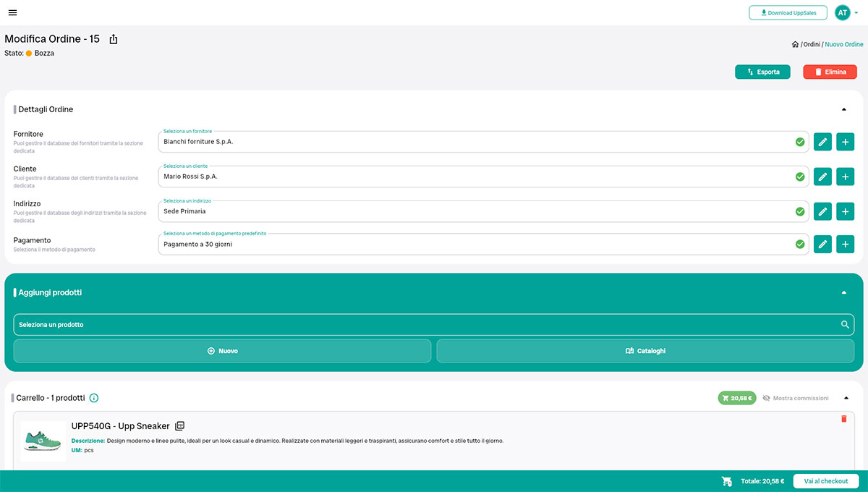Click Download UppSales at top right

788,12
